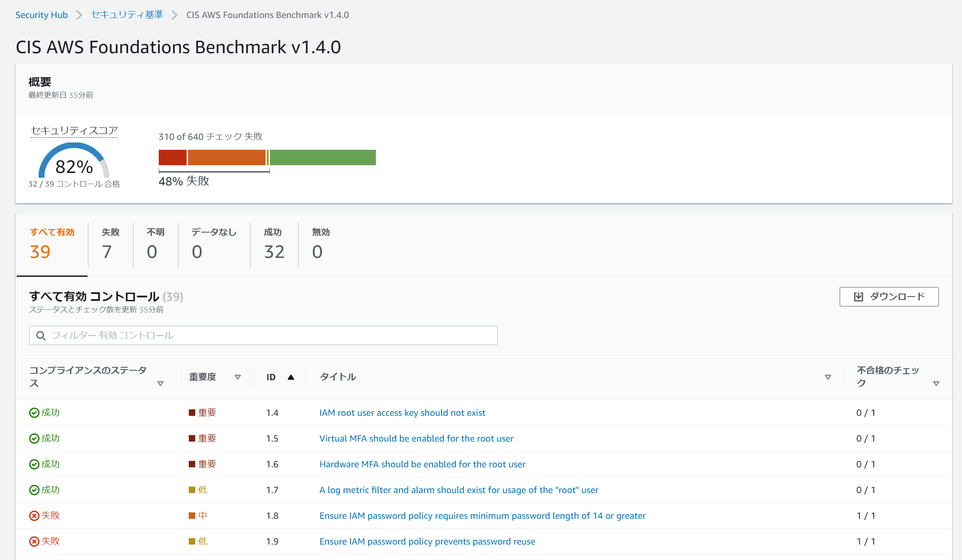Click the magnifier icon in the filter box
The height and width of the screenshot is (560, 962).
(41, 336)
